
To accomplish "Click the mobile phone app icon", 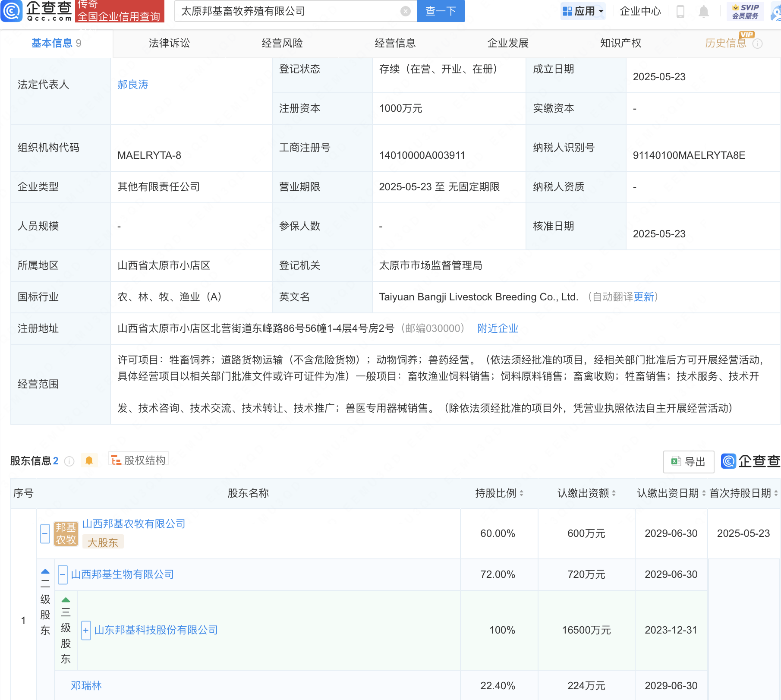I will tap(680, 11).
